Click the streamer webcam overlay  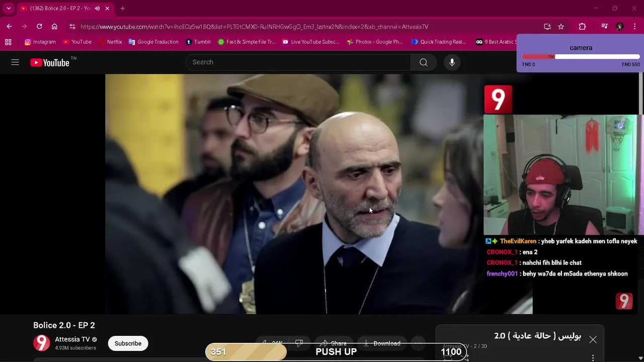[x=563, y=174]
